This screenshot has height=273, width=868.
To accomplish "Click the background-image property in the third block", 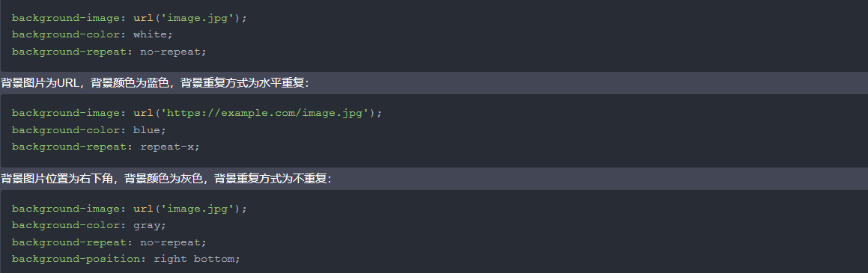I will coord(65,209).
